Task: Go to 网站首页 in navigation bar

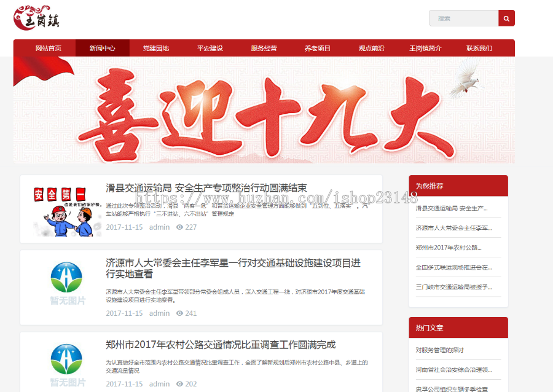Action: [x=49, y=49]
